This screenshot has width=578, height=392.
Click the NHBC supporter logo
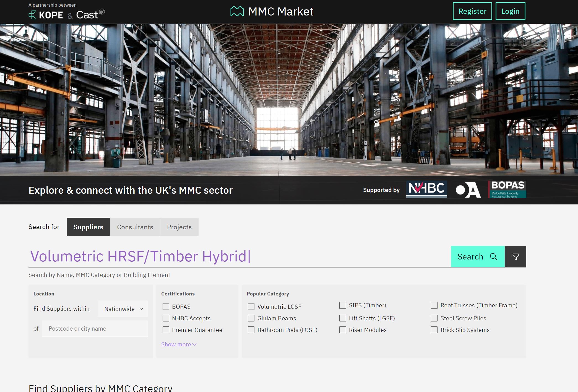[x=426, y=189]
